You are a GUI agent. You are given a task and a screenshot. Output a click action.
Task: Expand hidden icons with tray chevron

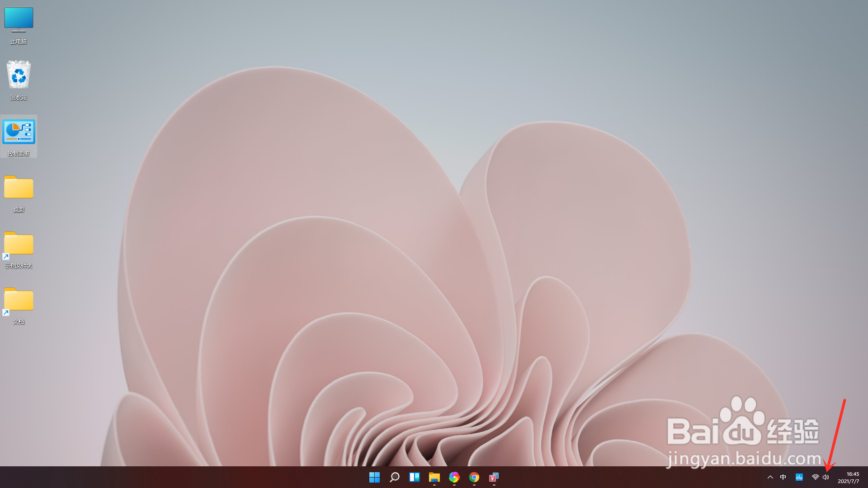(770, 477)
